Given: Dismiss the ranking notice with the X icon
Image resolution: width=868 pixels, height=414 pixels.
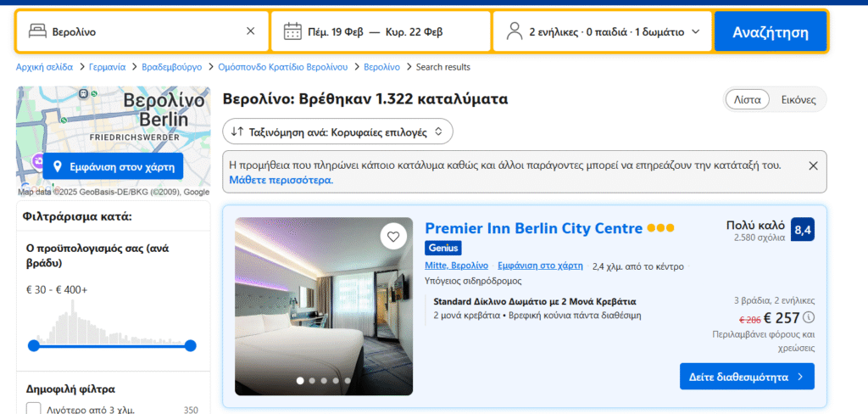Looking at the screenshot, I should click(x=813, y=165).
